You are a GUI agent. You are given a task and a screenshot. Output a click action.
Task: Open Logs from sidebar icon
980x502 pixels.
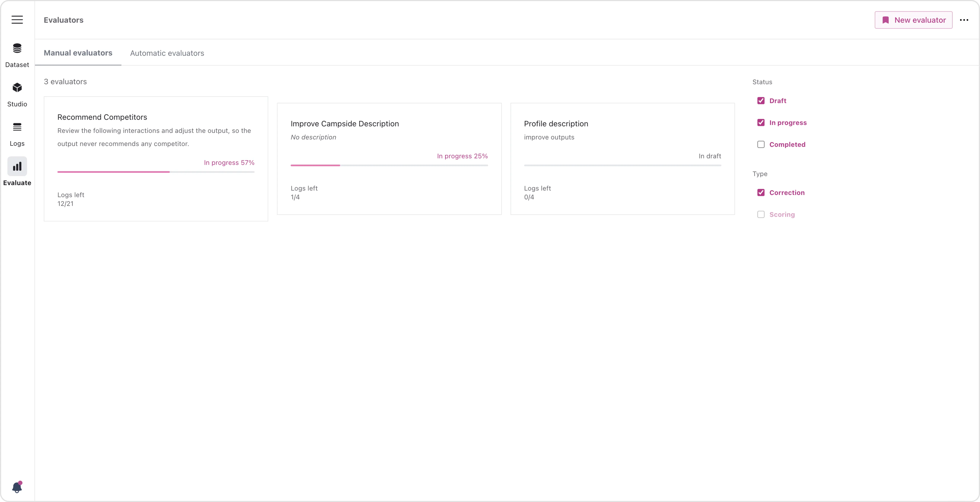pyautogui.click(x=17, y=127)
